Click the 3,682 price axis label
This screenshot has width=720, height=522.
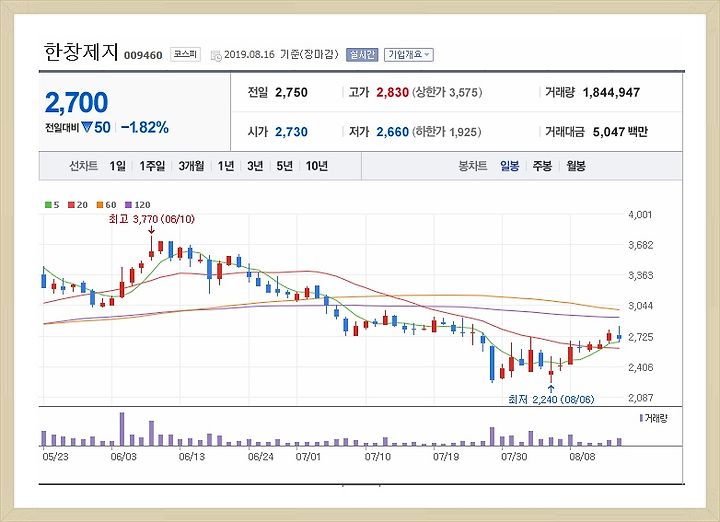[x=640, y=245]
